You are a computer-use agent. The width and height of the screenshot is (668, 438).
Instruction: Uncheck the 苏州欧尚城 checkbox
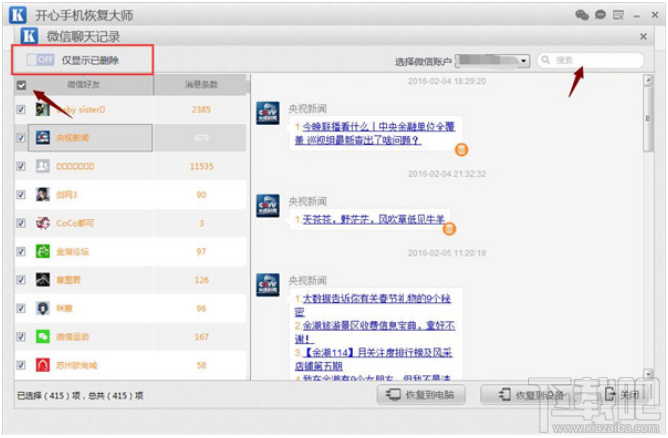pyautogui.click(x=21, y=365)
